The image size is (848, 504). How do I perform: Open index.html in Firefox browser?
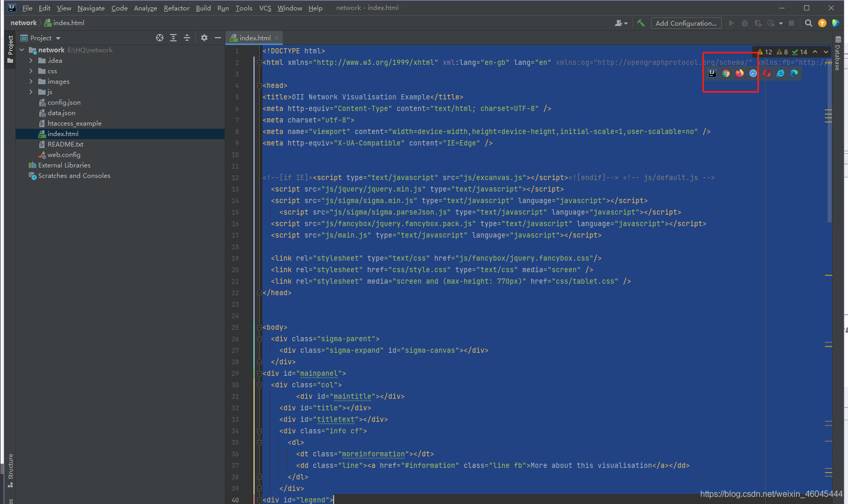tap(740, 73)
